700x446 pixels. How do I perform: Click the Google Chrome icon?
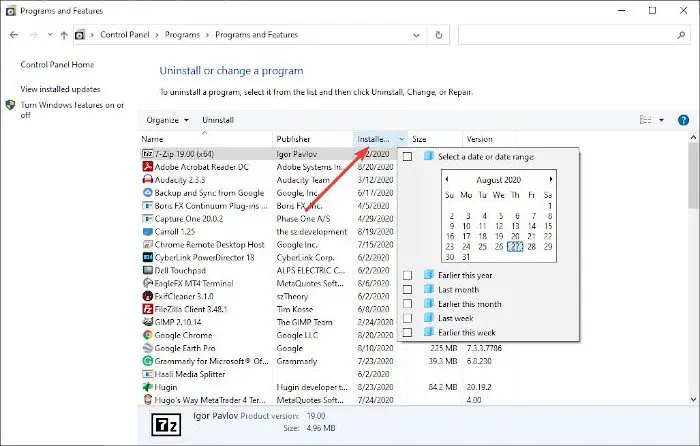pos(147,335)
